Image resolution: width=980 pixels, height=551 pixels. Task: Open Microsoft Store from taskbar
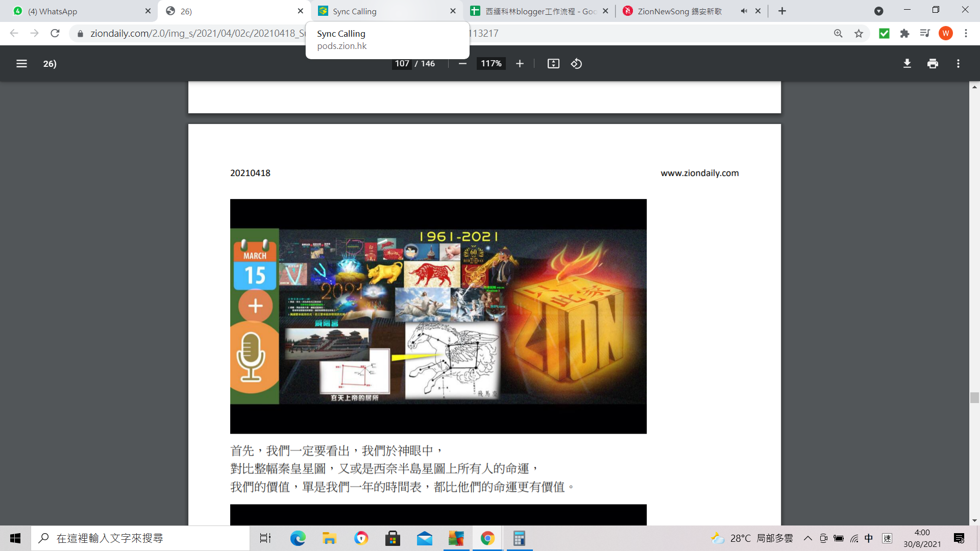click(x=393, y=538)
